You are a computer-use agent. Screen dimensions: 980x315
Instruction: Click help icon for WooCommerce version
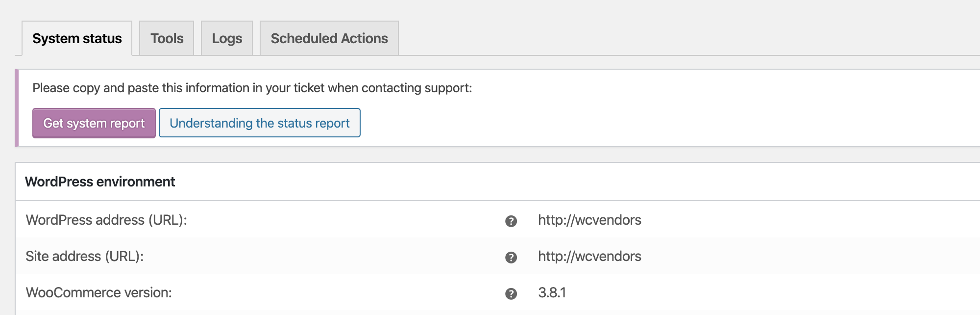tap(511, 294)
